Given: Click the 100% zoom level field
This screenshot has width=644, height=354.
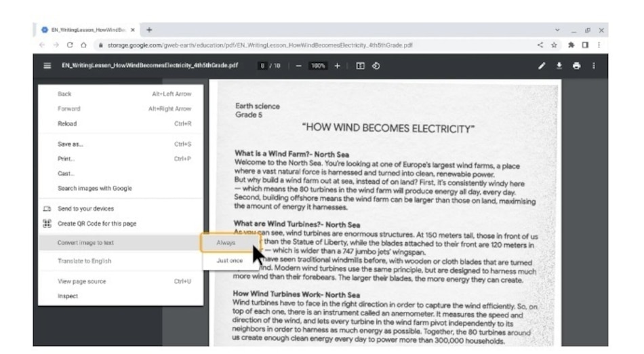Looking at the screenshot, I should point(318,66).
